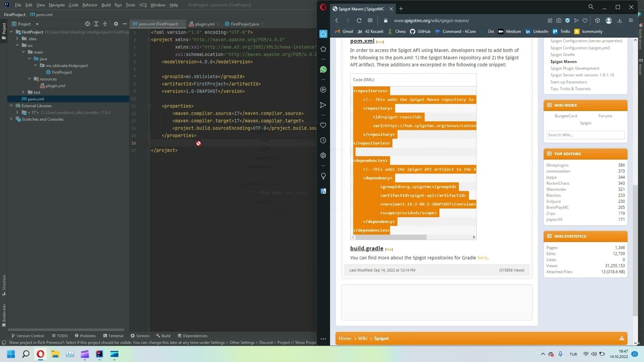Click the build.gradle 'here' link
The image size is (644, 362).
point(482,258)
